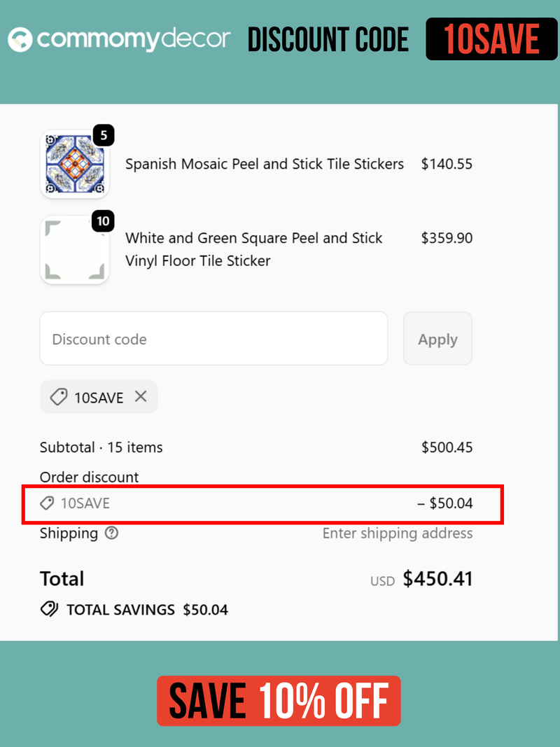The image size is (560, 747).
Task: Click the Order discount line
Action: click(x=88, y=477)
